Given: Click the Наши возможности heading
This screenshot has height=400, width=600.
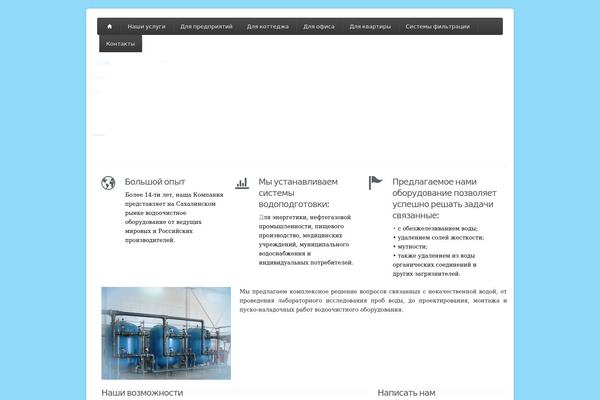Looking at the screenshot, I should click(142, 393).
